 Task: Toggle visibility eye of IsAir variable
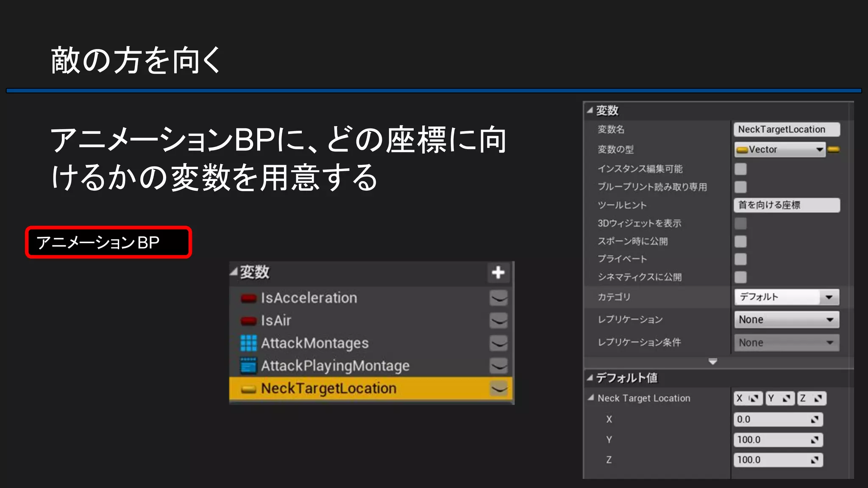click(x=498, y=320)
